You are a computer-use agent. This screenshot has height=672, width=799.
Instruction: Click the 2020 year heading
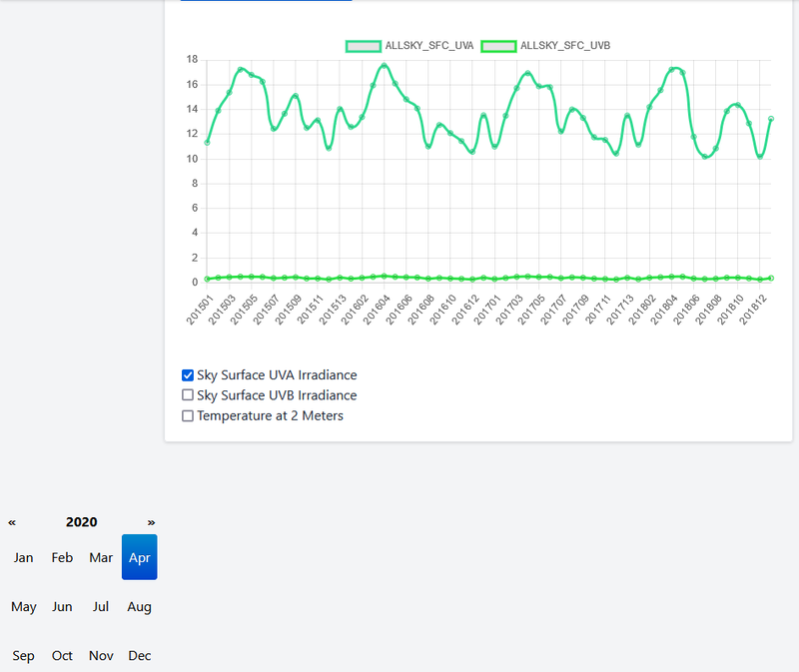(x=82, y=522)
